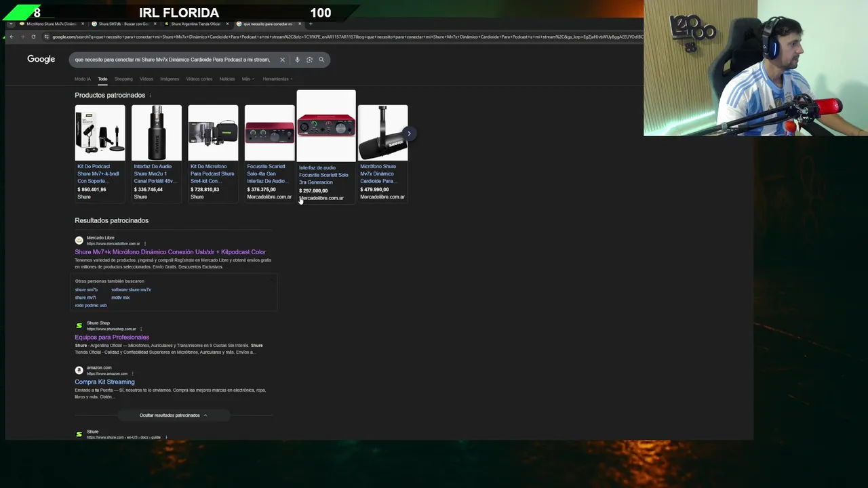The width and height of the screenshot is (868, 488).
Task: Open 'Kit De Podcast Shure Mv7+' product image
Action: [x=100, y=133]
